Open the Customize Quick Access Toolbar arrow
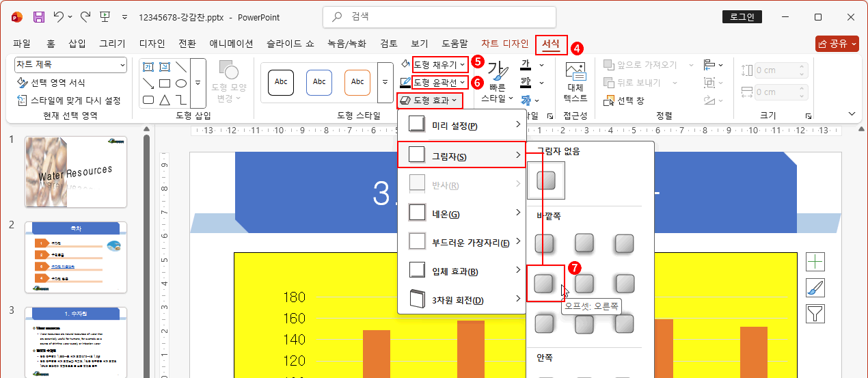Image resolution: width=868 pixels, height=378 pixels. [124, 17]
